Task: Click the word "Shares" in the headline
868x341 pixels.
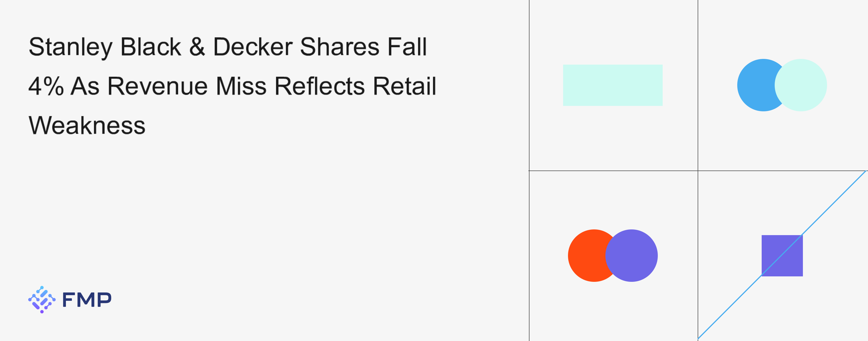Action: (x=340, y=47)
